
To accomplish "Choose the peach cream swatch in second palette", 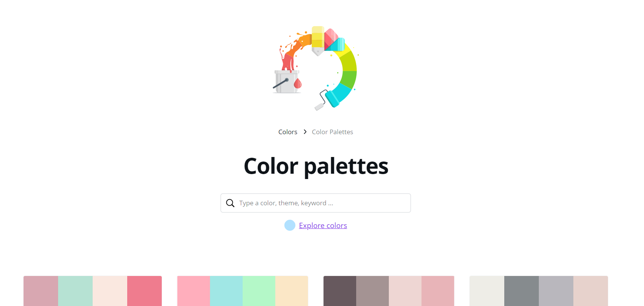I will pos(292,291).
